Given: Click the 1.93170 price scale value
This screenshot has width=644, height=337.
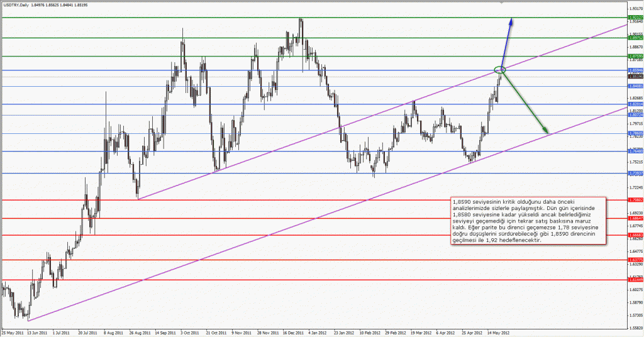Looking at the screenshot, I should 635,8.
